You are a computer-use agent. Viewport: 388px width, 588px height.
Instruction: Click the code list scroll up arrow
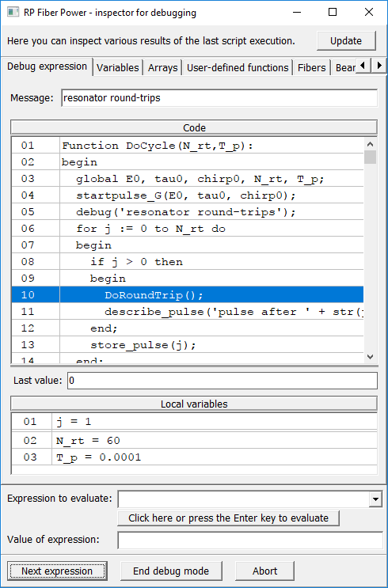370,144
